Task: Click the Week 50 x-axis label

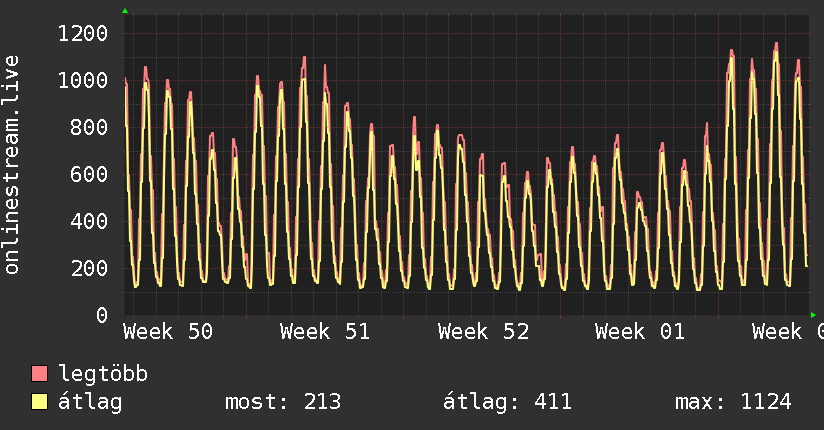Action: 168,332
